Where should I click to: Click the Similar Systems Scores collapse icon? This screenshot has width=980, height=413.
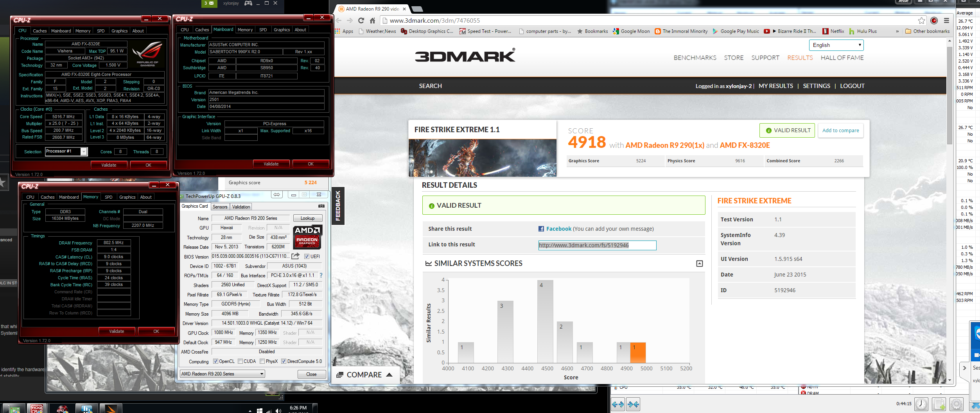pyautogui.click(x=700, y=264)
